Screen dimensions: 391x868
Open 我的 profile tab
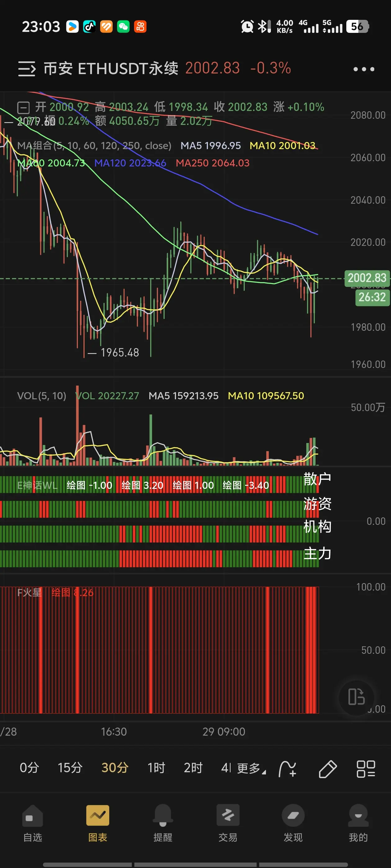point(358,824)
